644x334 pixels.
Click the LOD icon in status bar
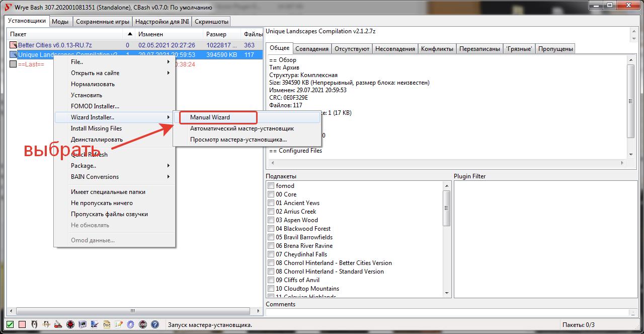143,324
